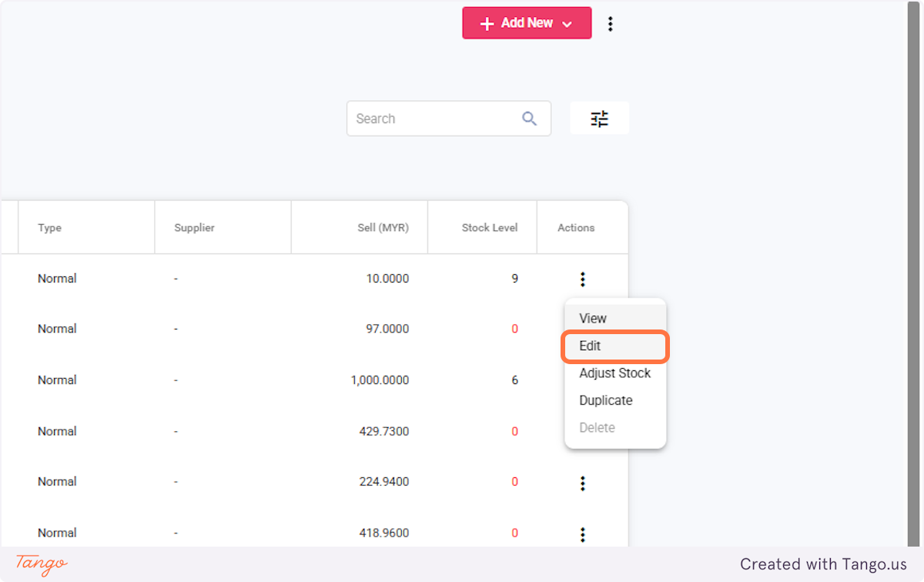The height and width of the screenshot is (582, 924).
Task: Click the Search input field
Action: 449,119
